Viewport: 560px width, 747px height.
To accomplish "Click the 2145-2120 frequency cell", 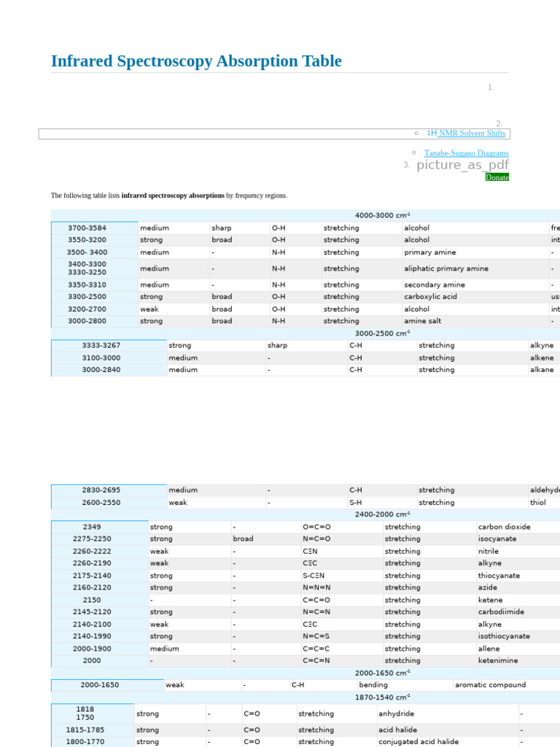I will point(99,612).
